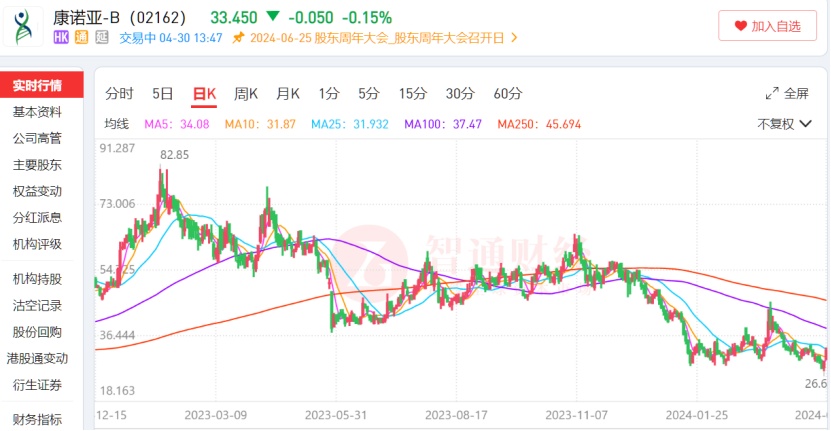Switch to the 5分 interval tab
This screenshot has height=431, width=831.
(x=369, y=94)
